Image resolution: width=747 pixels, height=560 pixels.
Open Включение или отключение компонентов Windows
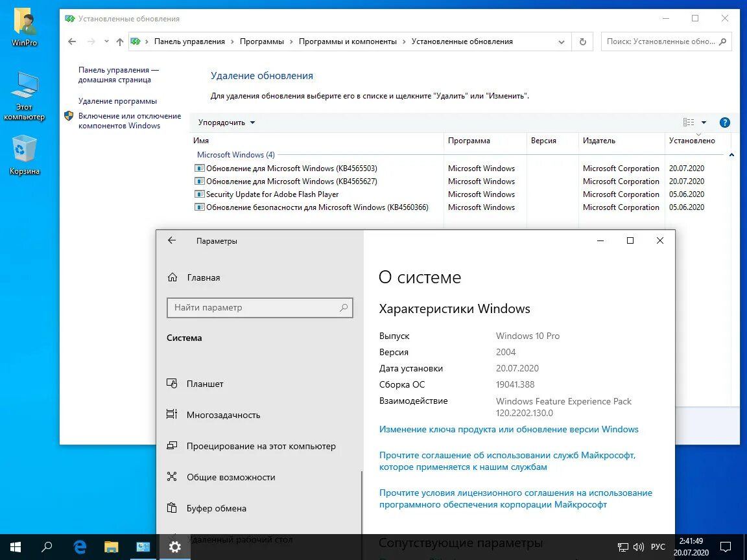130,121
